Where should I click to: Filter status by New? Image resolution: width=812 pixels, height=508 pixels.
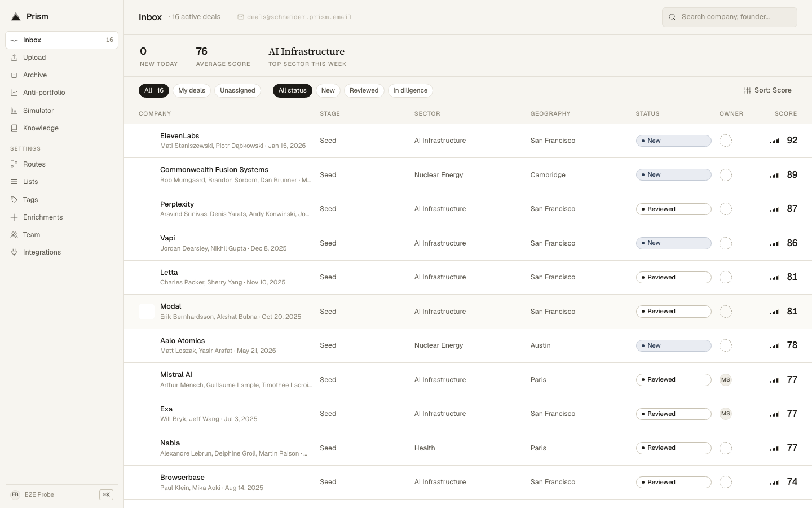(x=328, y=90)
